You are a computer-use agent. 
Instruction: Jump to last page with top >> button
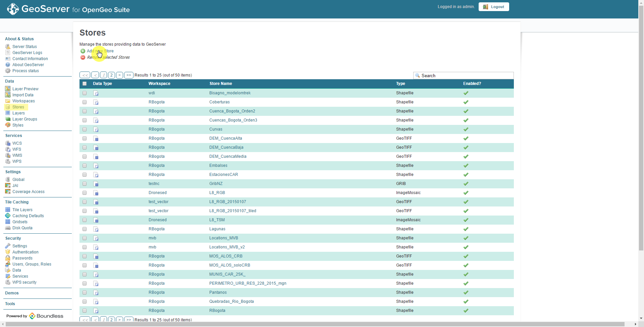click(x=129, y=75)
